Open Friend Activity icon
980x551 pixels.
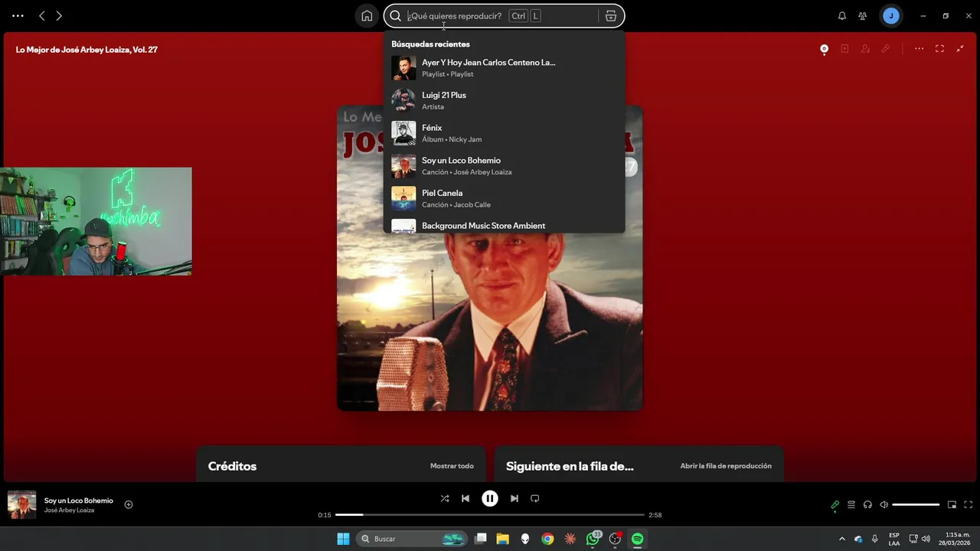[863, 16]
